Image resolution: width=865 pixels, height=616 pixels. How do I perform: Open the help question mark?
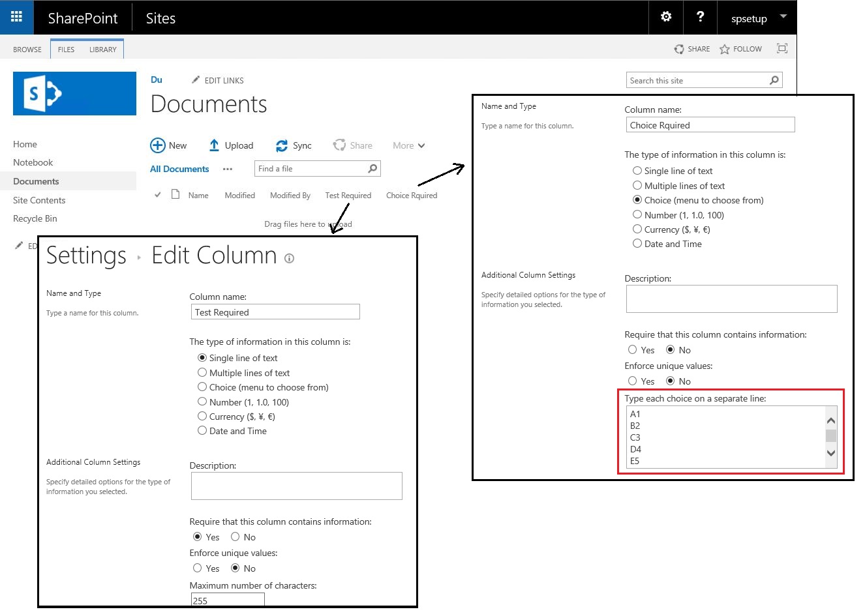click(x=700, y=17)
